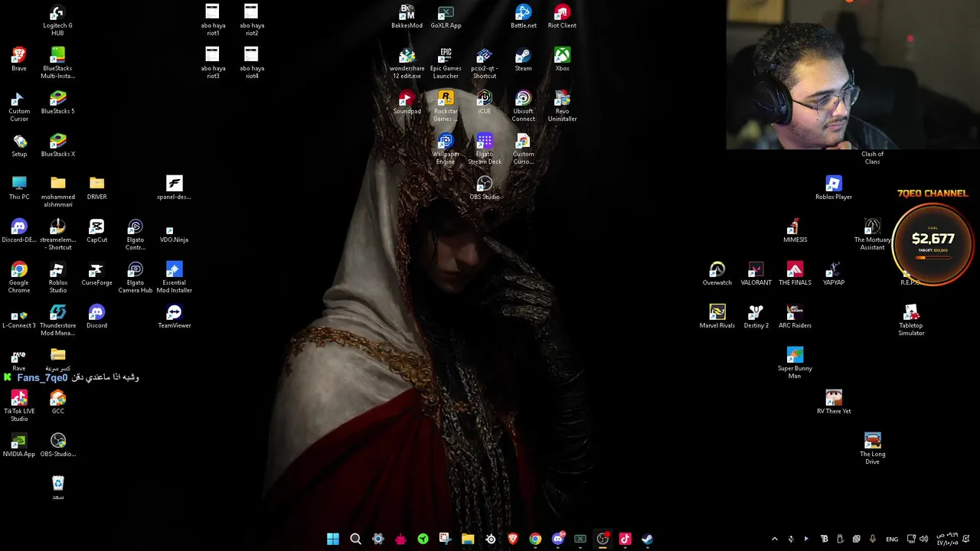Launch Marvel Rivals desktop icon

click(x=717, y=317)
